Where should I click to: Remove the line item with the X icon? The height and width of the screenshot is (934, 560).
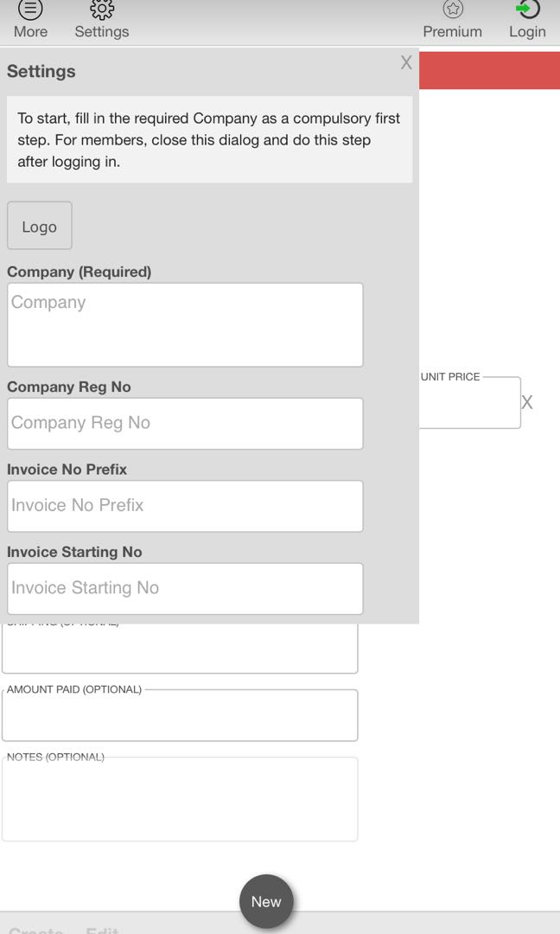click(x=528, y=401)
